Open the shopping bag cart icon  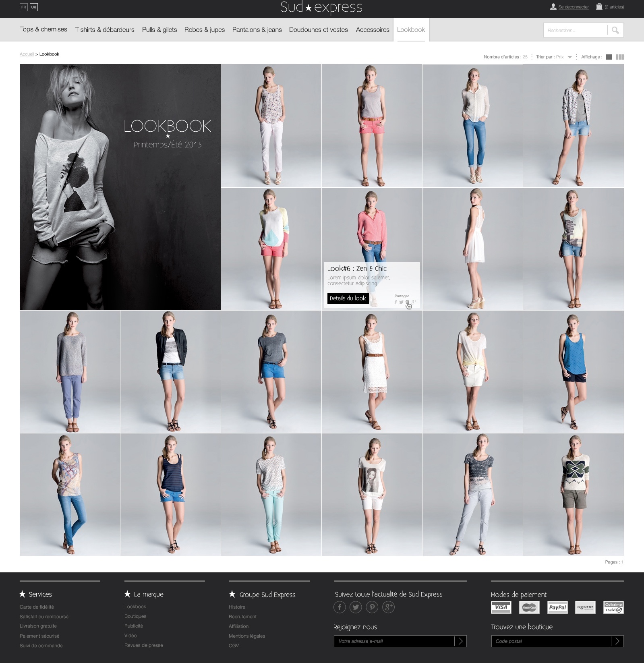(x=599, y=7)
